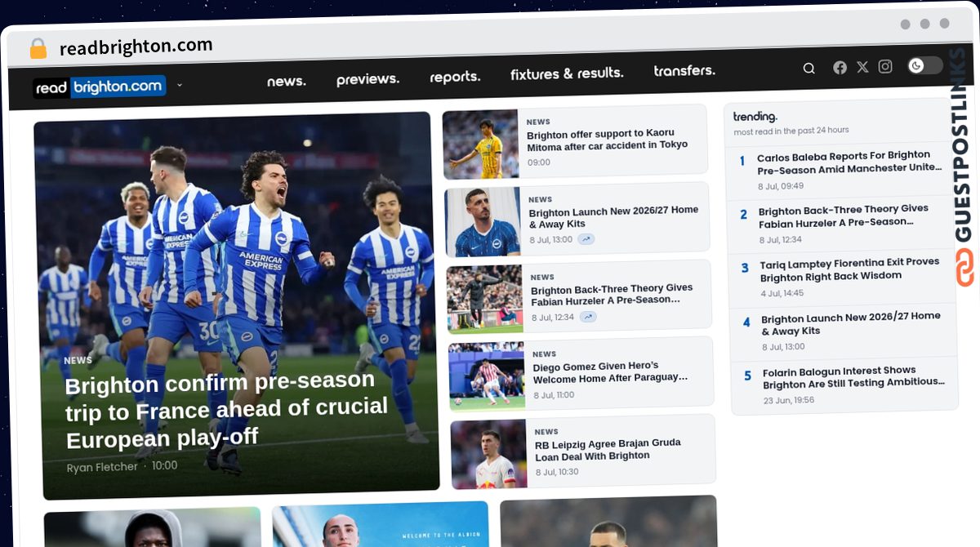Viewport: 980px width, 547px height.
Task: Click author name Ryan Fletcher
Action: 102,467
